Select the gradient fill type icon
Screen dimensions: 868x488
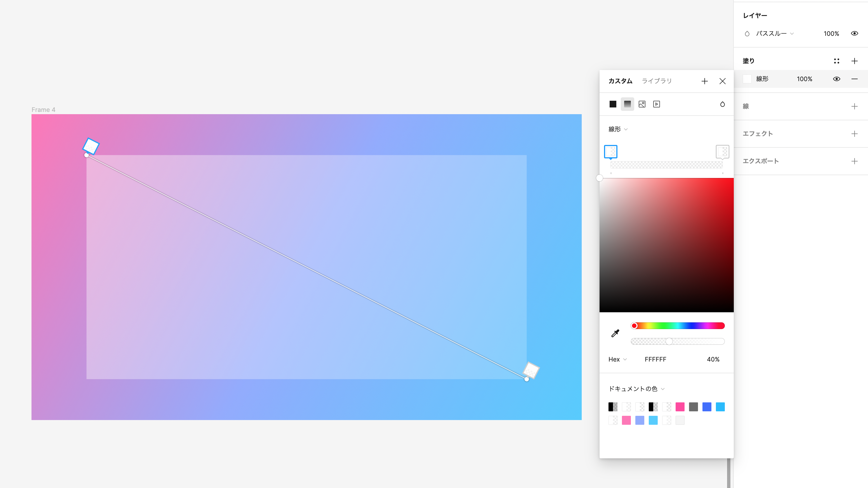[x=627, y=104]
